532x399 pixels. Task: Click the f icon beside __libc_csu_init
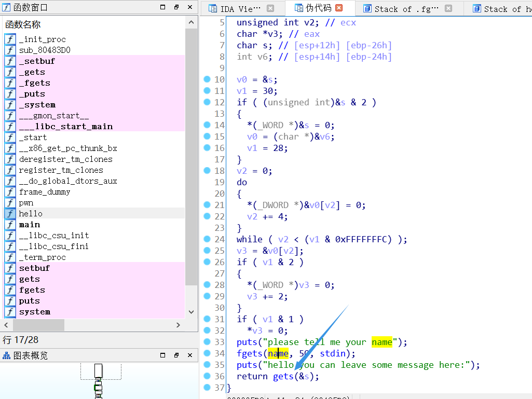coord(10,235)
